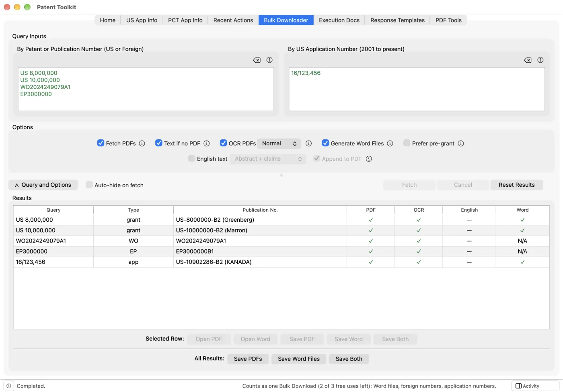
Task: Clear the US application number input
Action: 528,60
